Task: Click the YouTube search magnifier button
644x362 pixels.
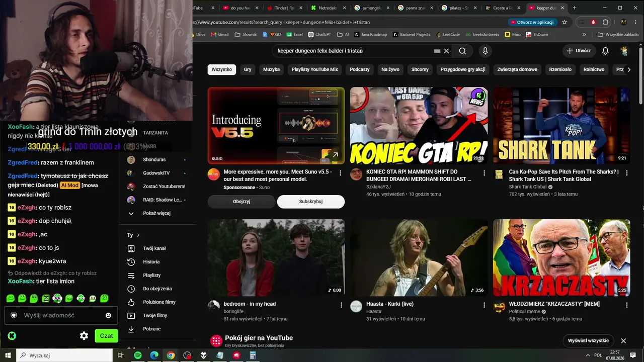Action: pyautogui.click(x=462, y=51)
